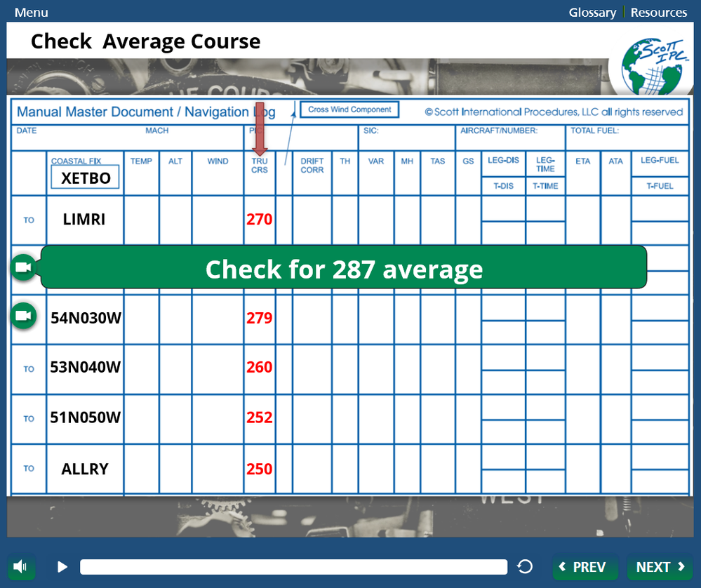Screen dimensions: 701x588
Task: Click the LEG-FUEL column header
Action: point(660,160)
